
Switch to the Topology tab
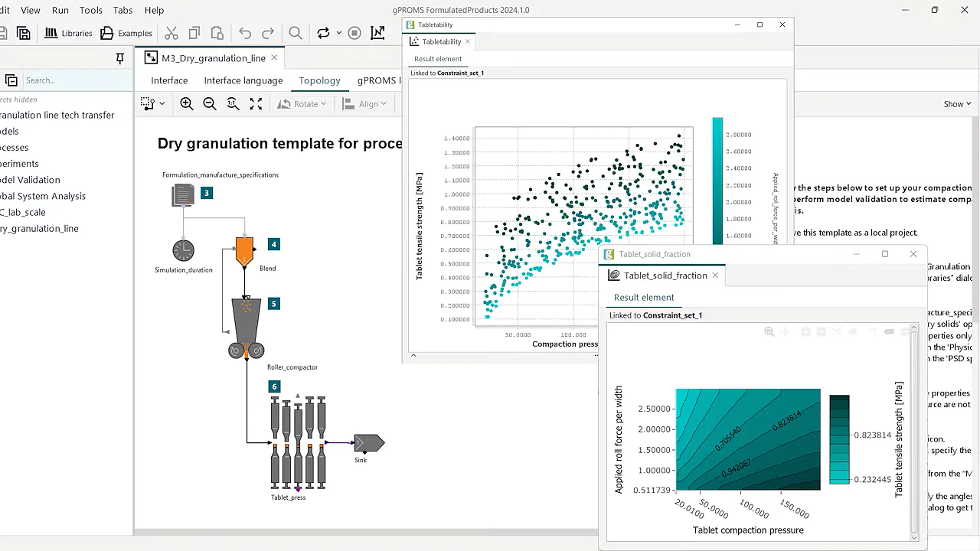(319, 80)
